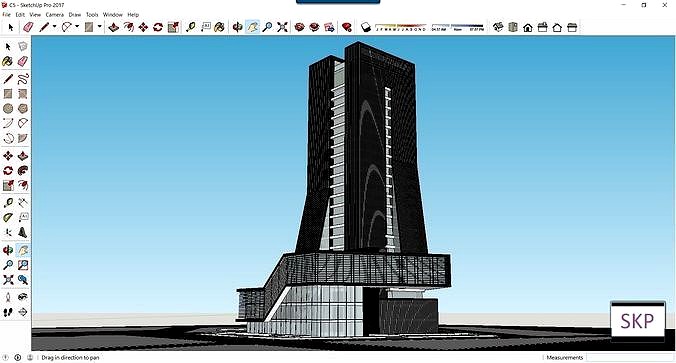
Task: Pick Paint Bucket in top toolbar
Action: point(219,27)
